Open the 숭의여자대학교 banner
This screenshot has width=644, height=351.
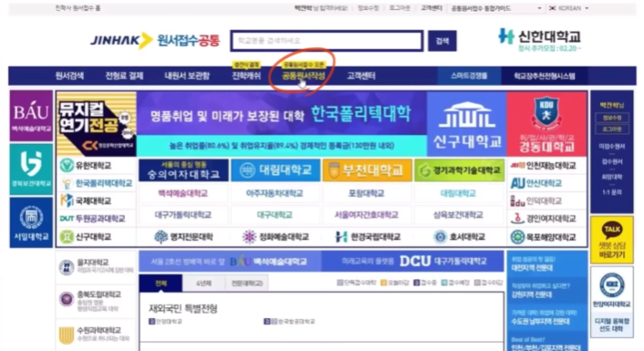click(183, 170)
